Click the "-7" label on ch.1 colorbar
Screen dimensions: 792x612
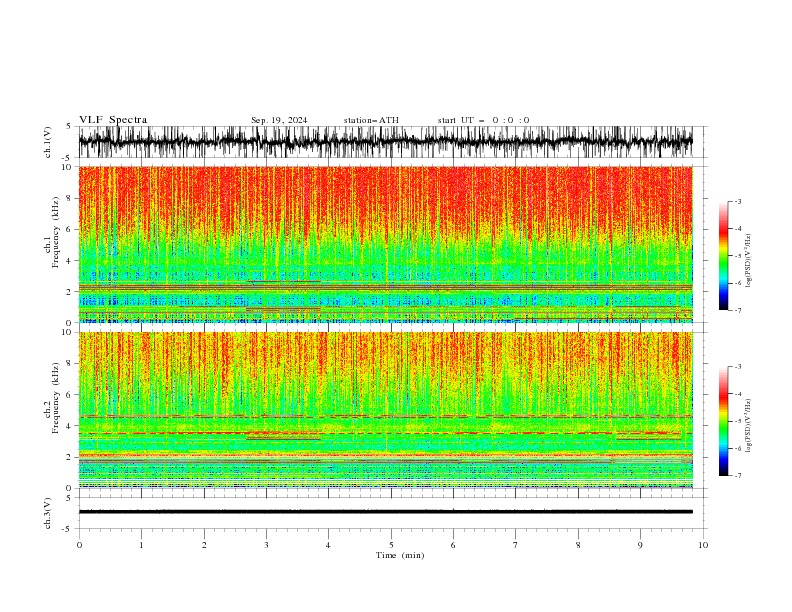[x=738, y=310]
